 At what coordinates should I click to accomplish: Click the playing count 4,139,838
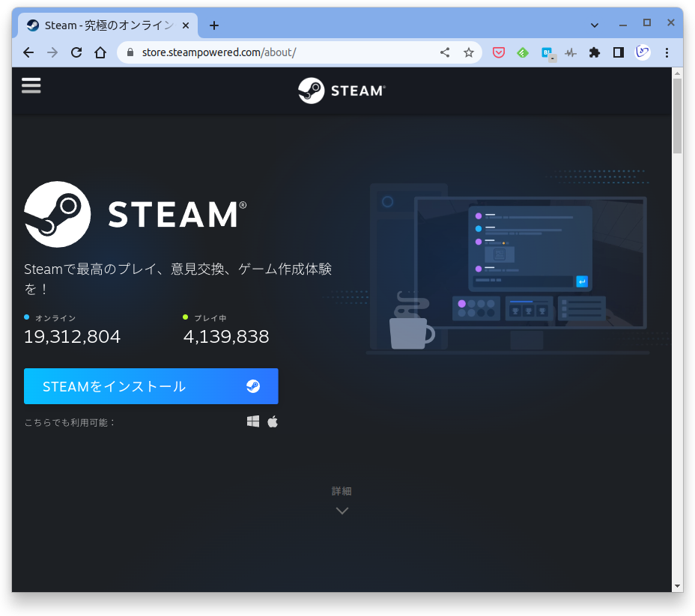click(x=226, y=337)
